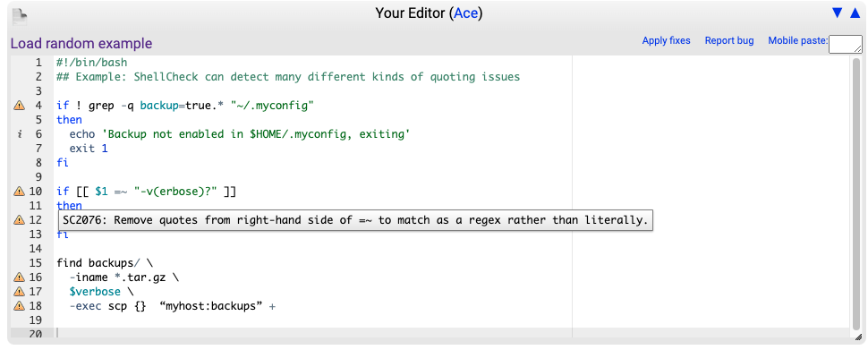This screenshot has height=350, width=868.
Task: Click 'backup=true.*' on line 4
Action: [x=183, y=106]
